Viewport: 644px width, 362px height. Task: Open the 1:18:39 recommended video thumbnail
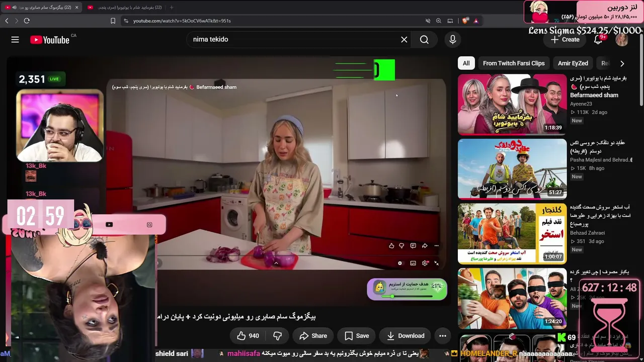click(x=512, y=105)
